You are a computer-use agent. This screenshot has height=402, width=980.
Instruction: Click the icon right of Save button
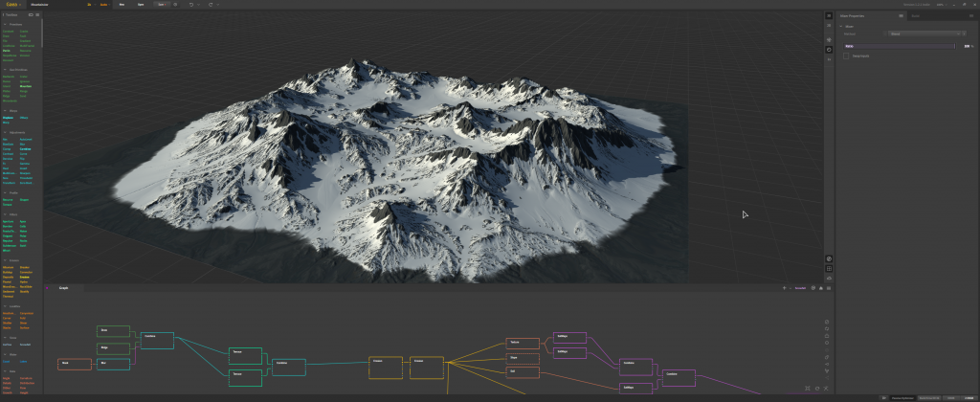(175, 5)
